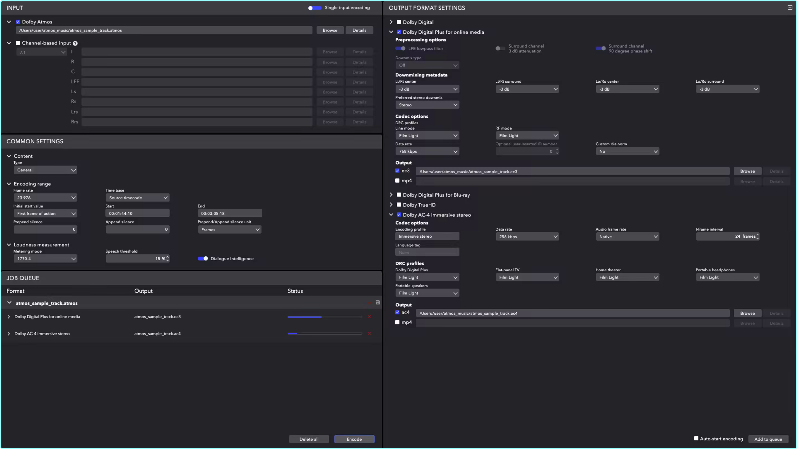Click the info icon beside Channel-based input
Image resolution: width=797 pixels, height=449 pixels.
tap(75, 43)
